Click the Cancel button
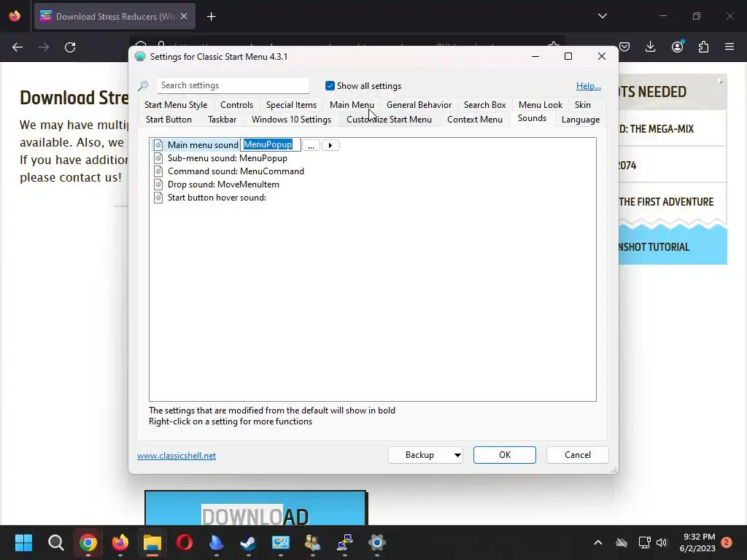 [578, 455]
